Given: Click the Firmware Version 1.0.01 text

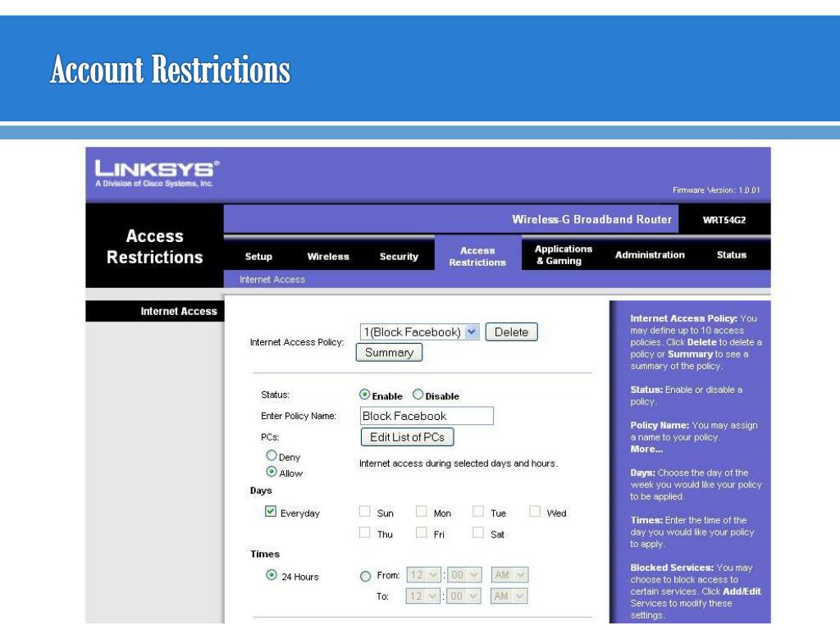Looking at the screenshot, I should 716,190.
